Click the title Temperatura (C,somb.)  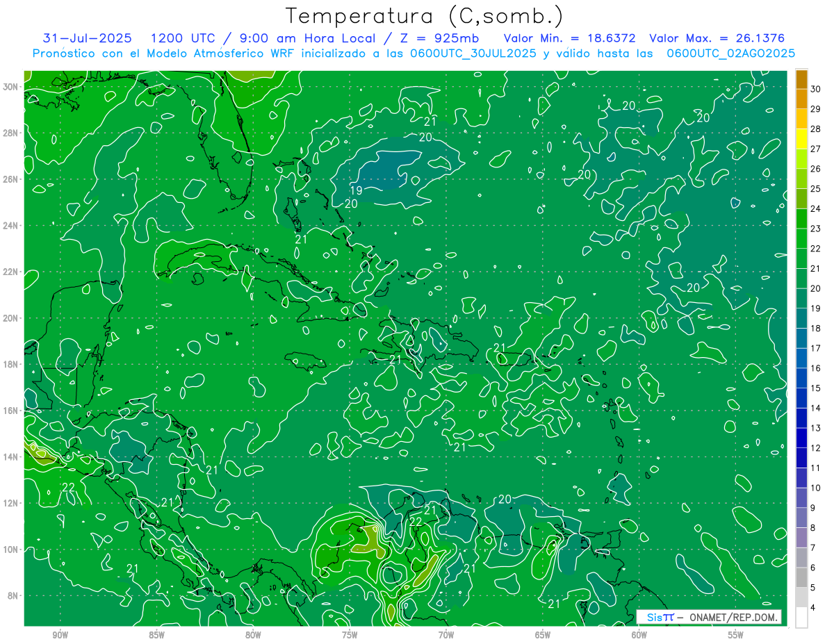tap(424, 16)
